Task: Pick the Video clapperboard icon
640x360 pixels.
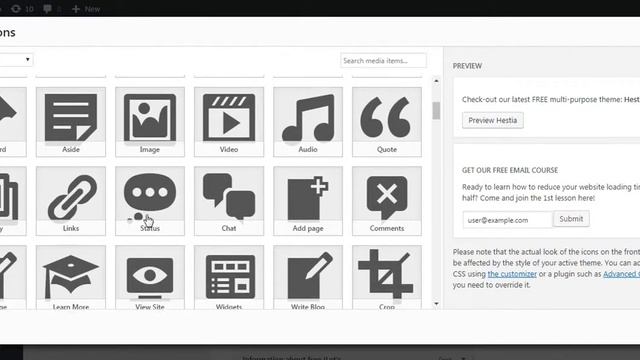Action: point(229,122)
